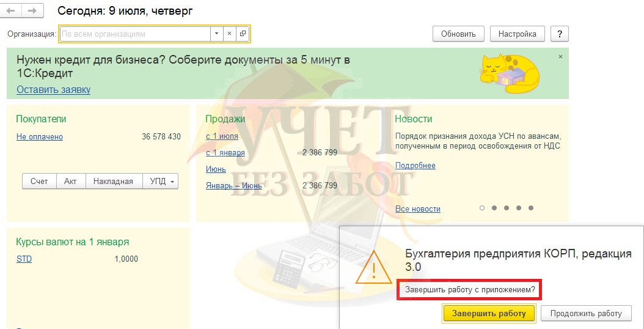The height and width of the screenshot is (329, 644).
Task: Select the fifth news pagination dot
Action: pyautogui.click(x=531, y=208)
